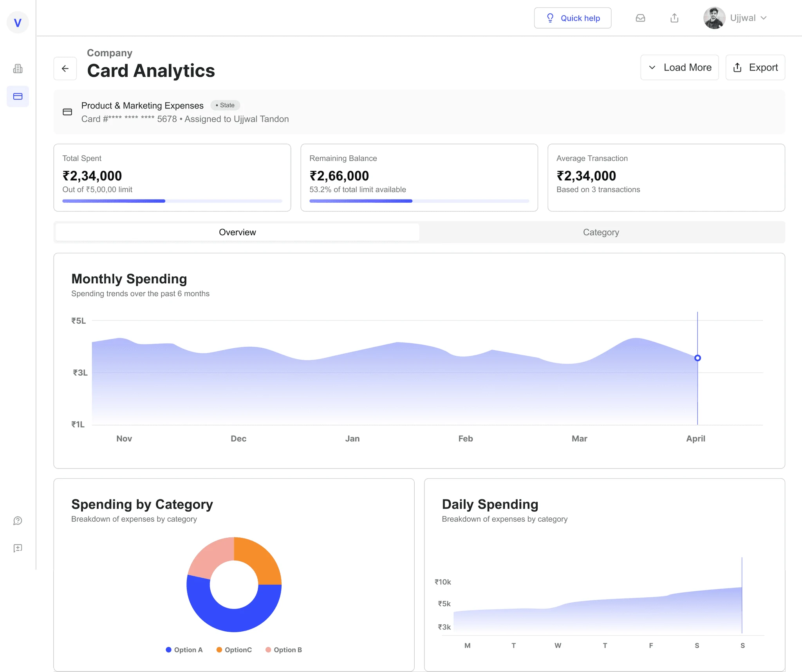
Task: Click the Mar axis label
Action: pyautogui.click(x=580, y=438)
